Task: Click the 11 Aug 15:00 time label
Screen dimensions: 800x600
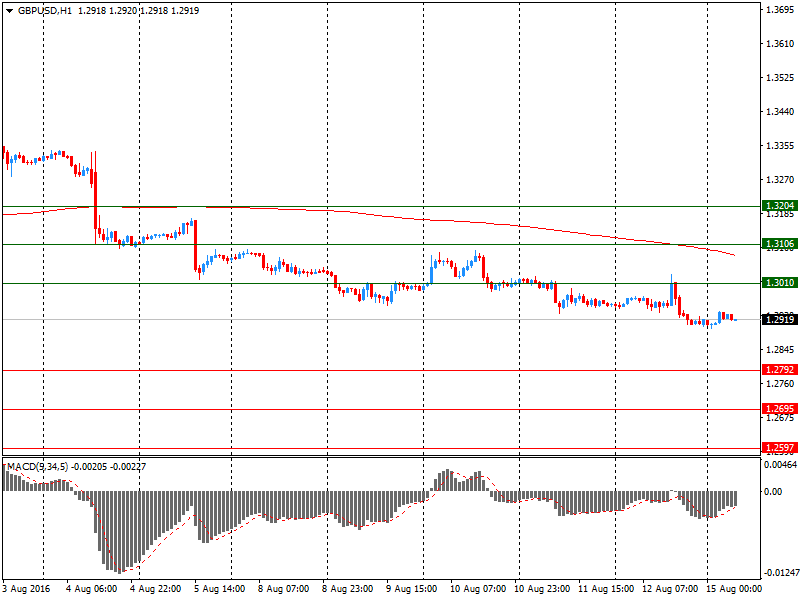Action: click(606, 589)
